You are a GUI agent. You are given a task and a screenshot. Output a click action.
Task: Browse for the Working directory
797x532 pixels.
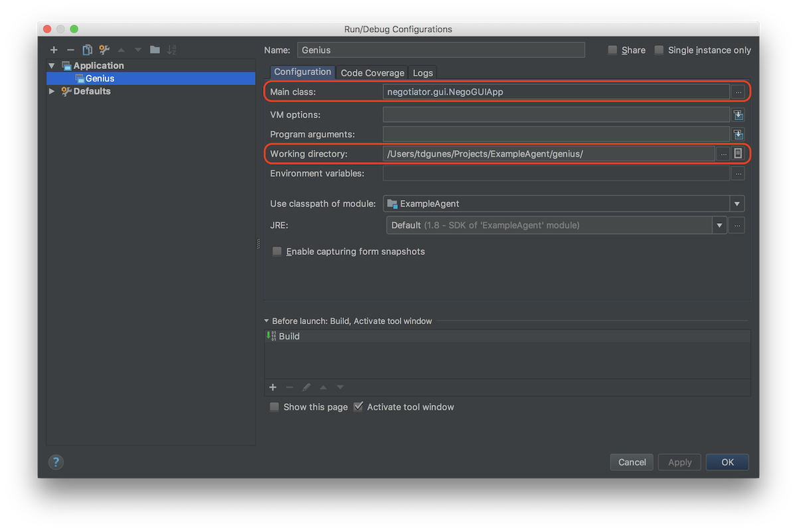coord(723,153)
